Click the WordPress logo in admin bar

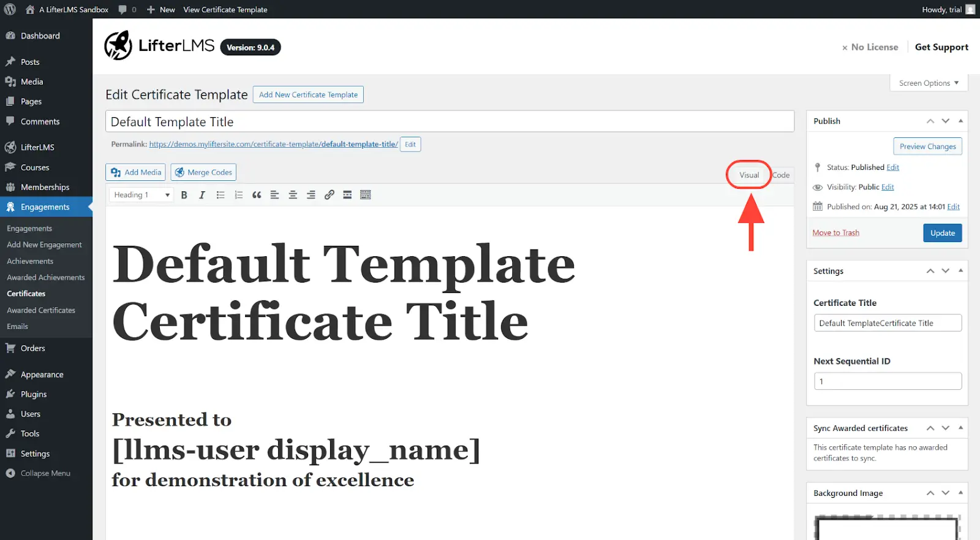click(x=10, y=9)
